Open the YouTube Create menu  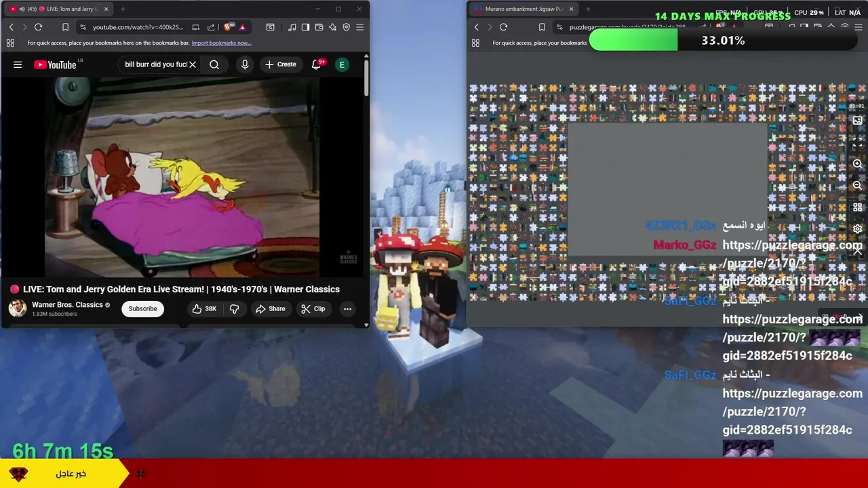pyautogui.click(x=281, y=64)
